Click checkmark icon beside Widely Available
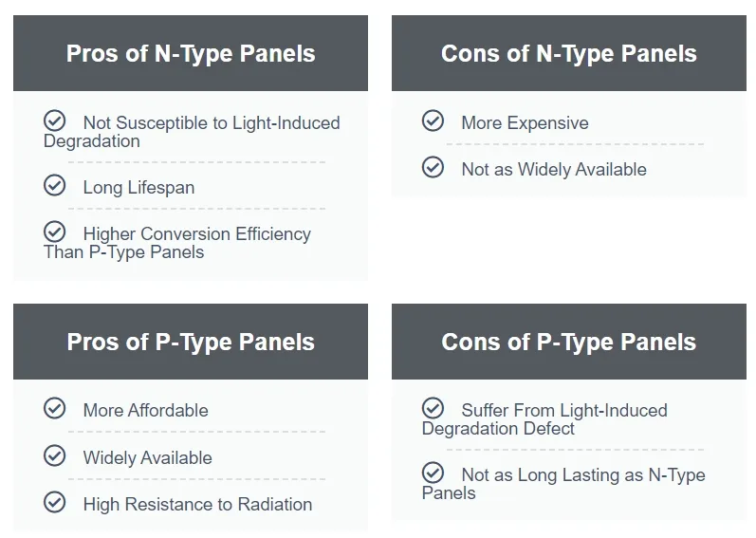756x538 pixels. click(x=55, y=456)
